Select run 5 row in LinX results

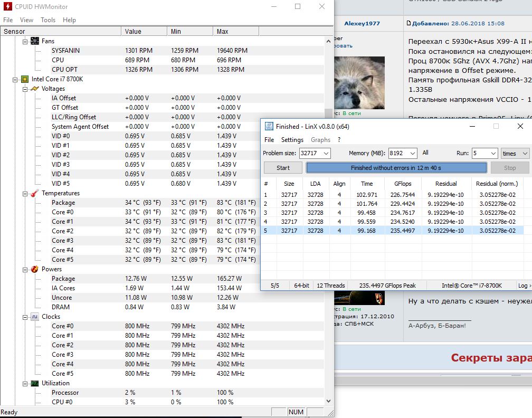click(x=393, y=231)
